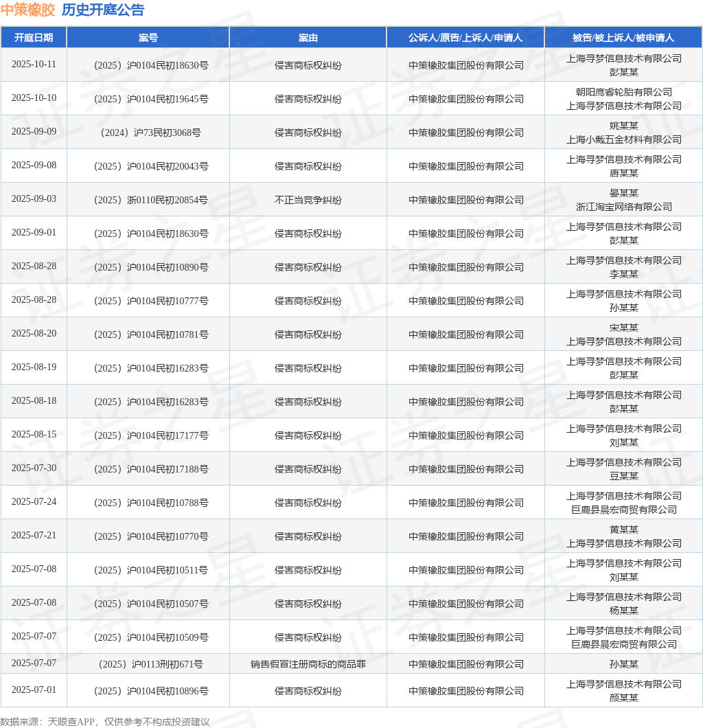703x728 pixels.
Task: Select defendant 上海小戴五金材料有限公司
Action: click(623, 139)
